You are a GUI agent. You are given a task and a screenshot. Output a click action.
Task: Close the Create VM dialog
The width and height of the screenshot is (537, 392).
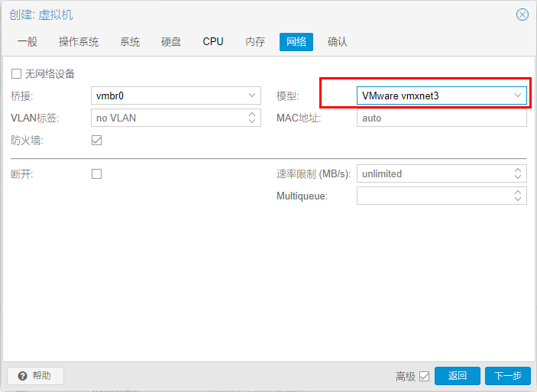522,15
